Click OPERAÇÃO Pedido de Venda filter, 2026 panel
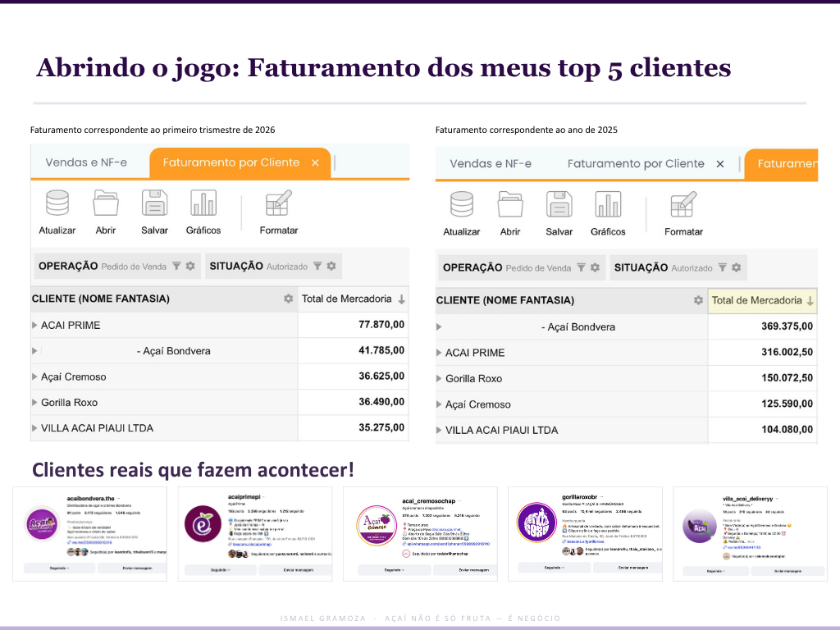 click(116, 267)
